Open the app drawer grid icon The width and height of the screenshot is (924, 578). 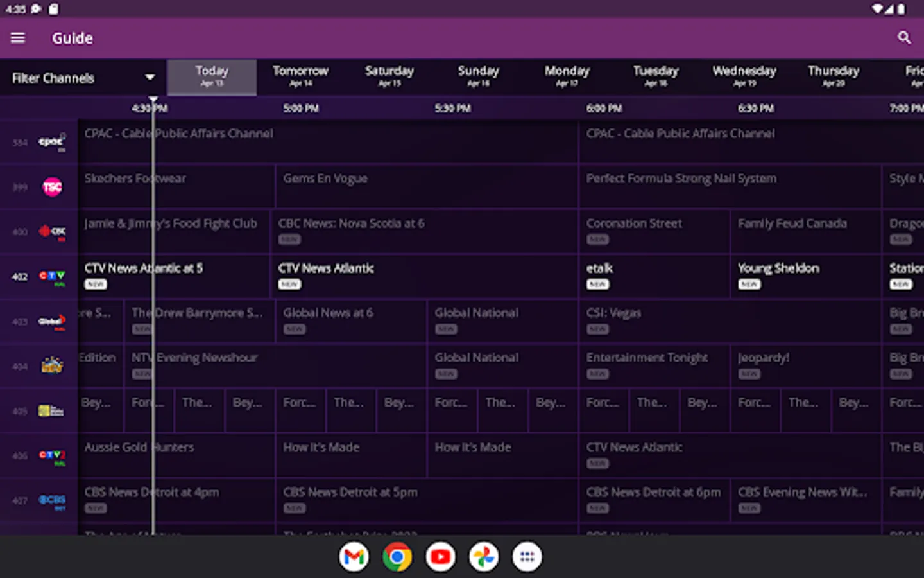tap(527, 557)
